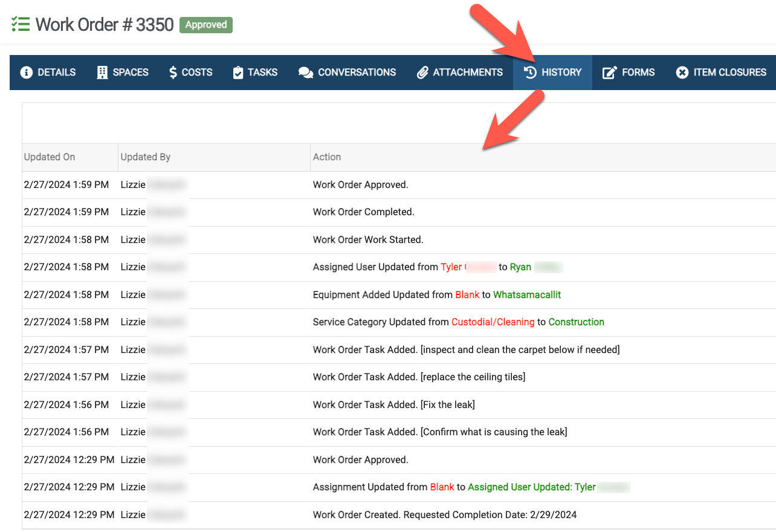Viewport: 776px width, 532px height.
Task: Click the Action column header
Action: pos(327,157)
